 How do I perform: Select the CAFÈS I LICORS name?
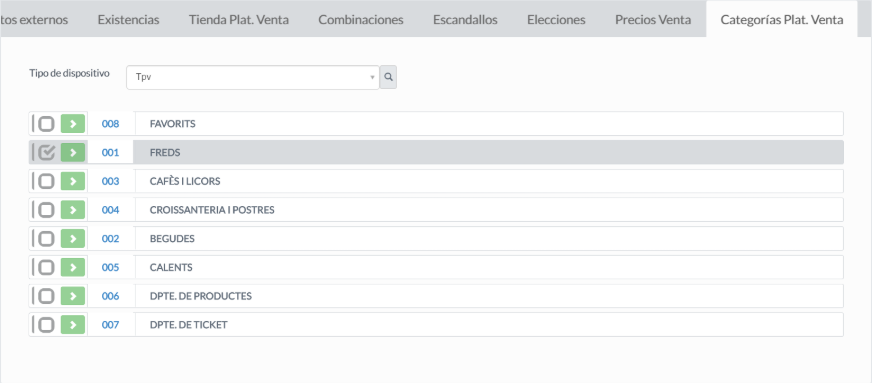[x=185, y=181]
